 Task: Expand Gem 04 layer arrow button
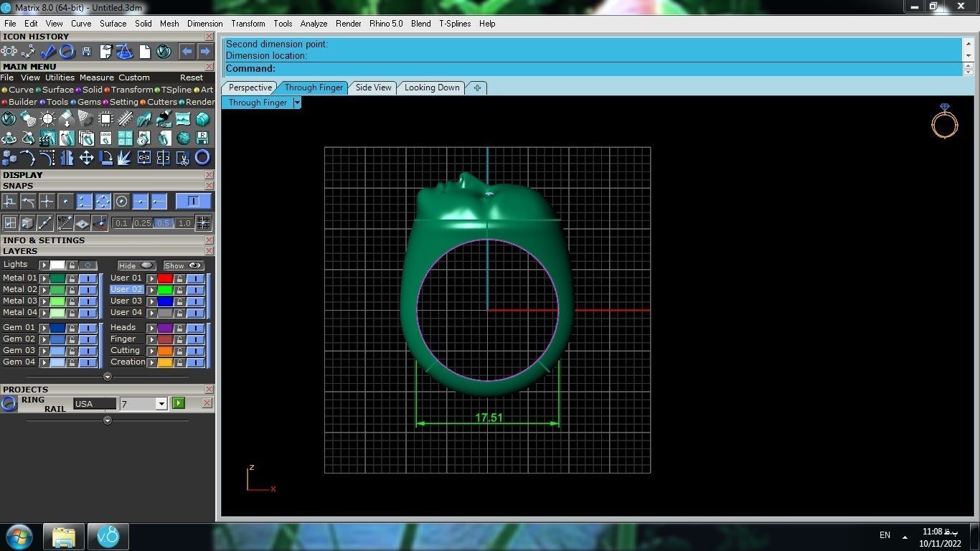tap(44, 362)
